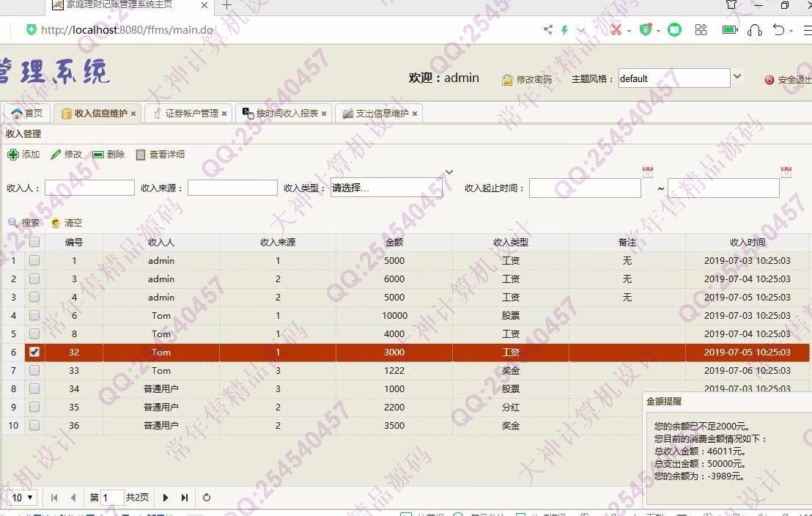
Task: Click the browser share icon
Action: coord(548,29)
